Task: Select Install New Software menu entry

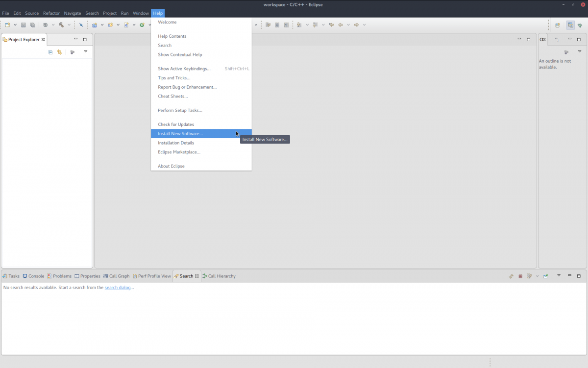Action: coord(180,134)
